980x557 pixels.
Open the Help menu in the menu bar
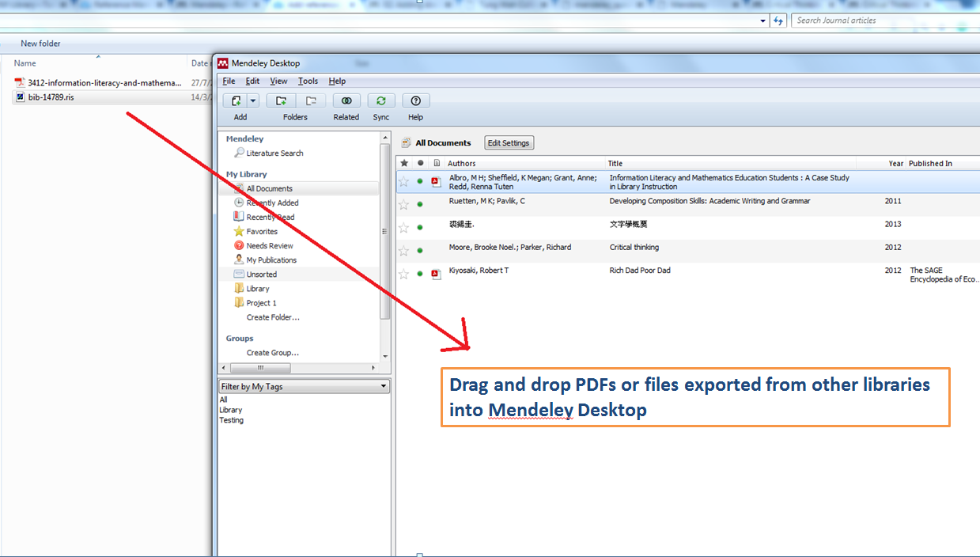(x=337, y=81)
